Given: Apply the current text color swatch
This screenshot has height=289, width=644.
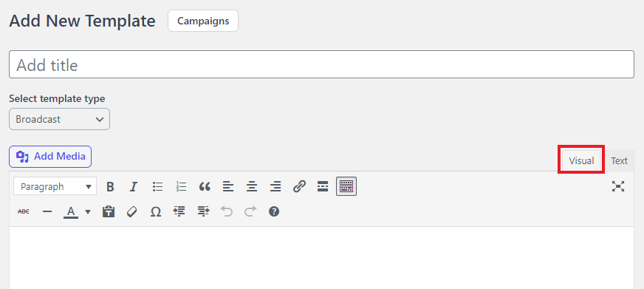Looking at the screenshot, I should tap(71, 211).
